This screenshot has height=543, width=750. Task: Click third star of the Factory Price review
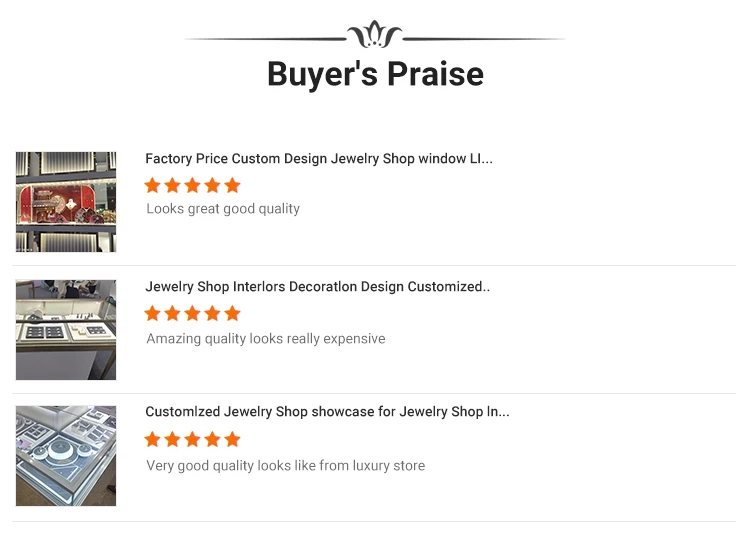[x=193, y=185]
